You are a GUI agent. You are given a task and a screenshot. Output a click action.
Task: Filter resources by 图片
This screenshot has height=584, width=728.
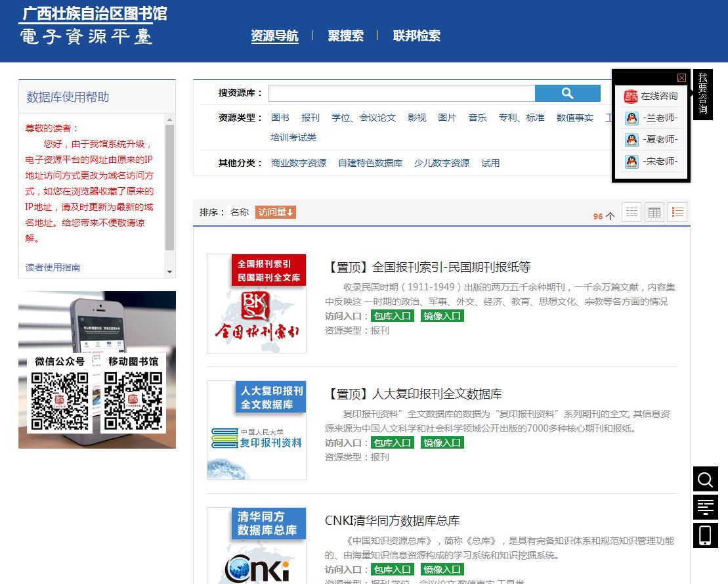click(x=447, y=118)
